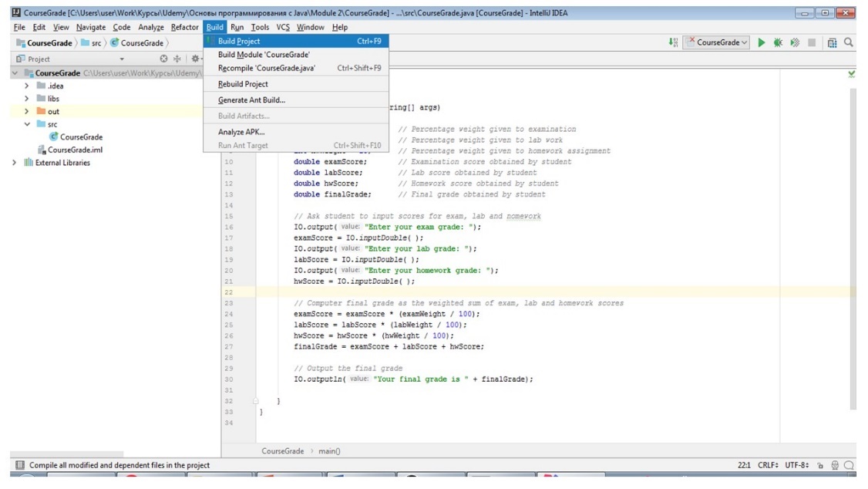This screenshot has height=489, width=868.
Task: Click scroll from source target icon
Action: [x=163, y=59]
